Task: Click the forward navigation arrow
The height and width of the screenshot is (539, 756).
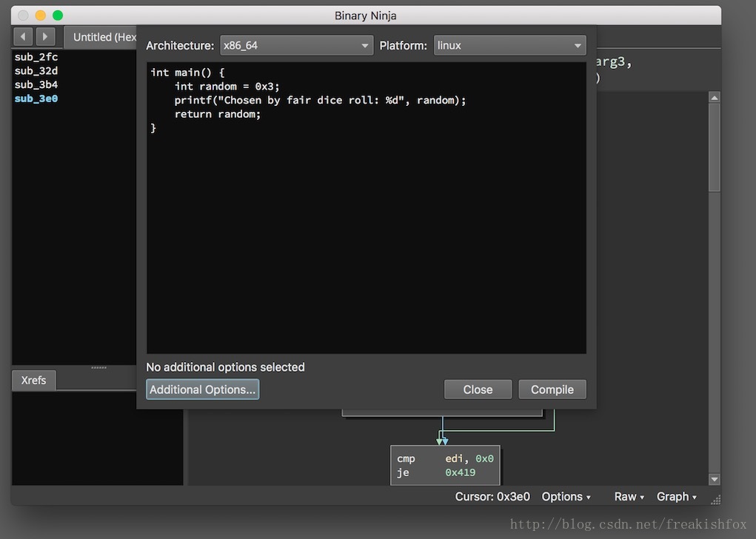Action: 45,36
